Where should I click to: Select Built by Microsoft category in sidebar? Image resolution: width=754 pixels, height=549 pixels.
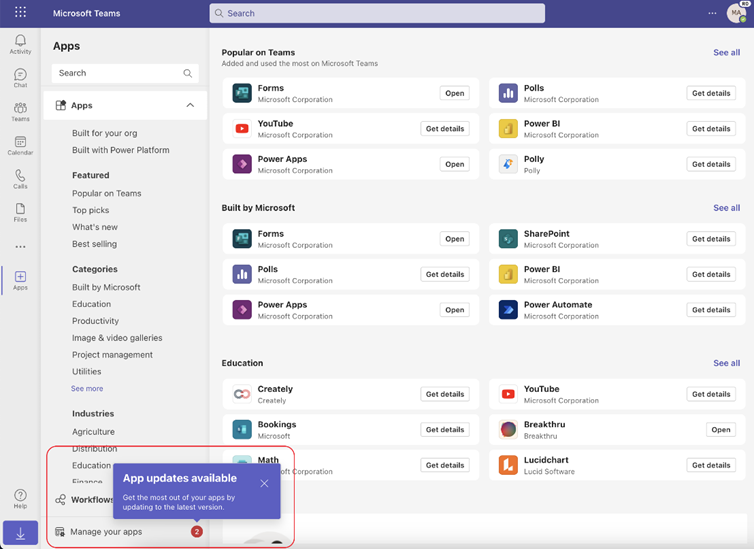(106, 287)
